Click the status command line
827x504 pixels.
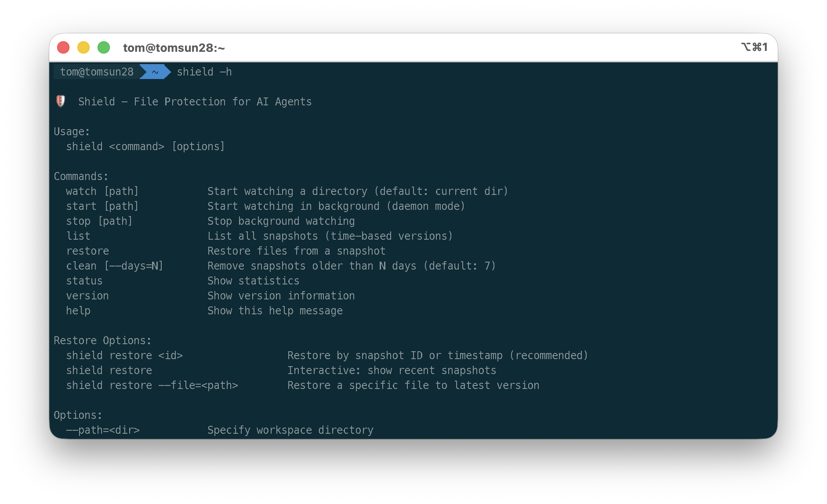84,281
